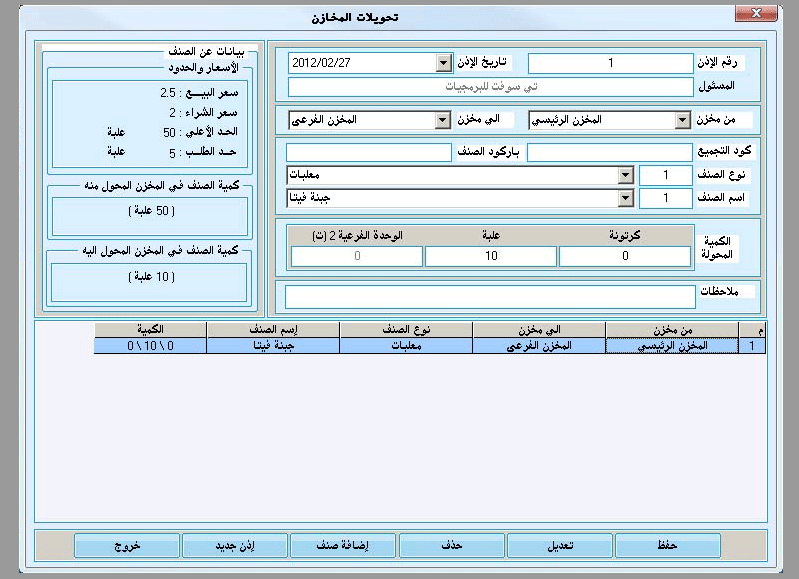Select the جبنة فيتا cell in grid row 1

(x=273, y=346)
